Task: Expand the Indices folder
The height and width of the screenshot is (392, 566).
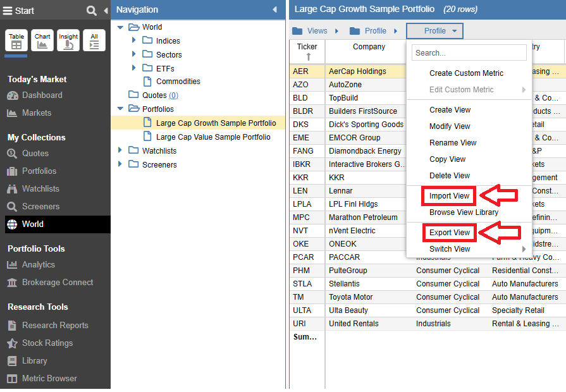Action: click(x=134, y=40)
